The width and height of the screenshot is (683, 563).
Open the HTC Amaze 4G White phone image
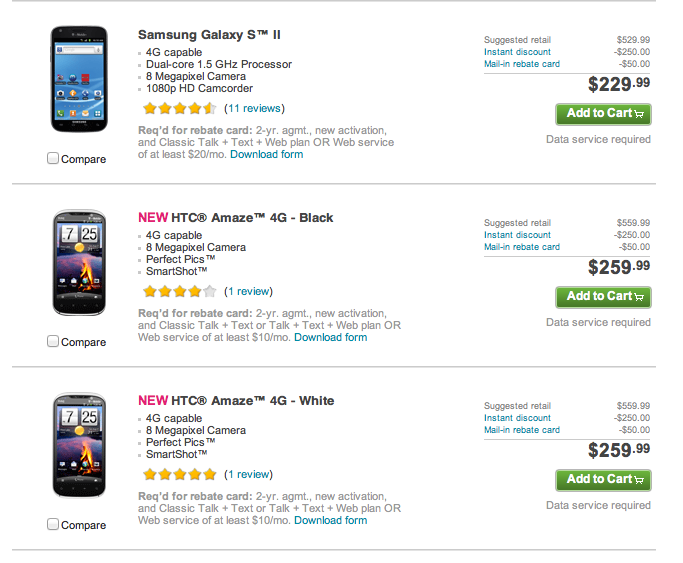coord(77,445)
